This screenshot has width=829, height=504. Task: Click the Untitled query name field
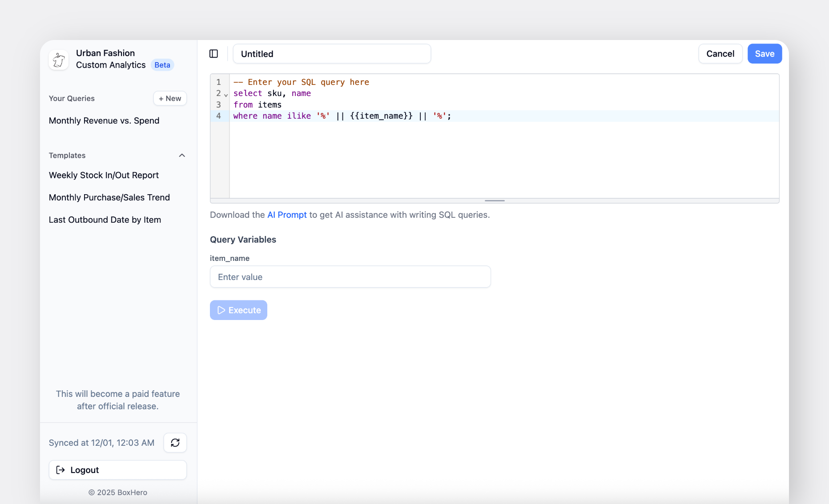[332, 54]
